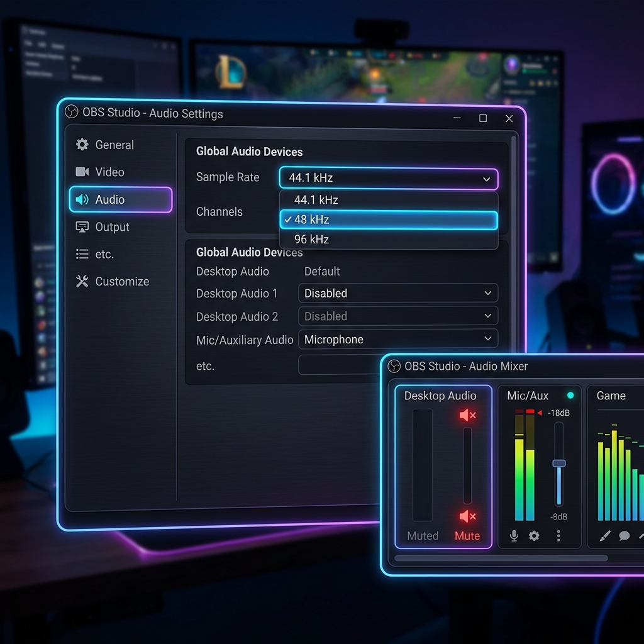The height and width of the screenshot is (644, 644).
Task: Close the Audio Settings window
Action: [509, 119]
